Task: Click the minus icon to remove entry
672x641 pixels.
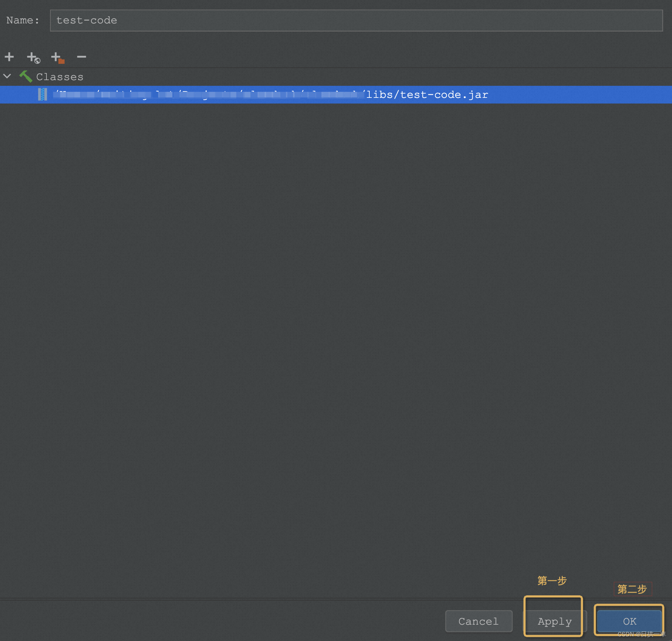Action: (x=82, y=57)
